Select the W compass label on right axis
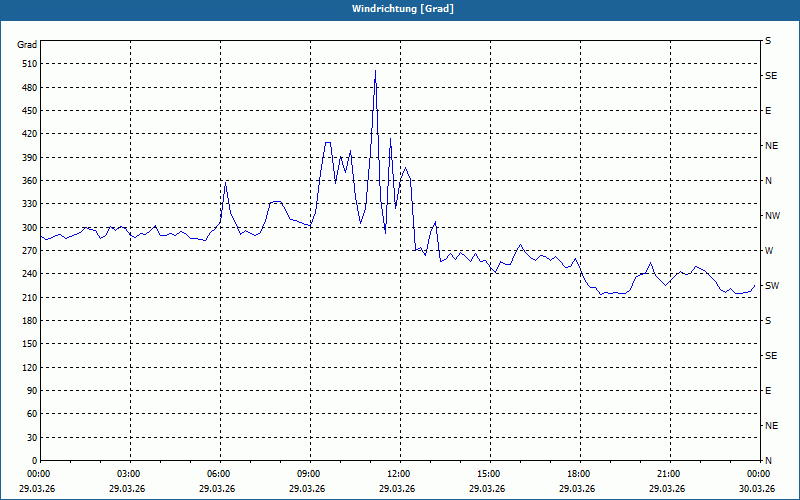The width and height of the screenshot is (800, 500). pos(769,251)
